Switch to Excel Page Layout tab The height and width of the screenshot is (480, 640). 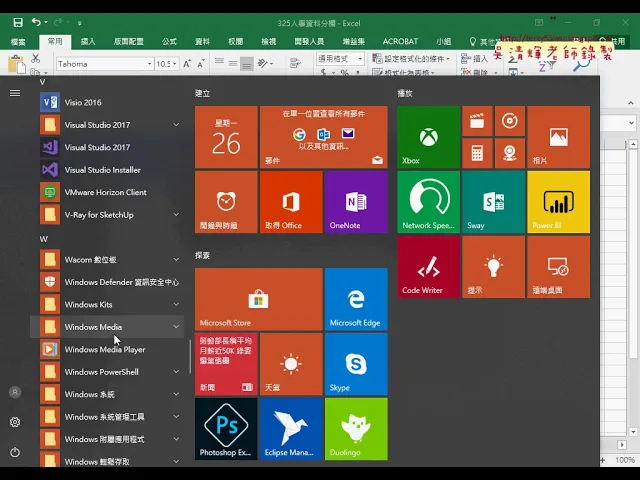(x=129, y=42)
